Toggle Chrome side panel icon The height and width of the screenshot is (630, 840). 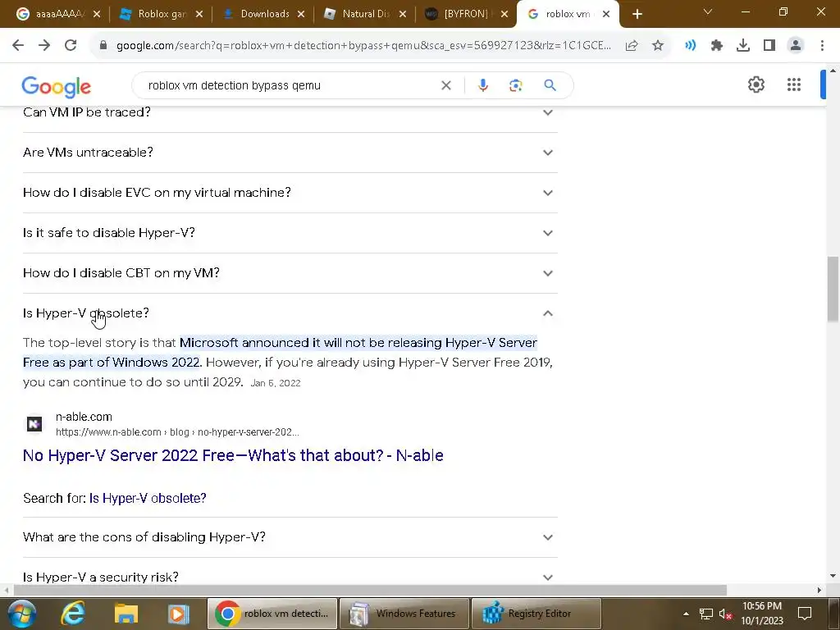coord(769,46)
